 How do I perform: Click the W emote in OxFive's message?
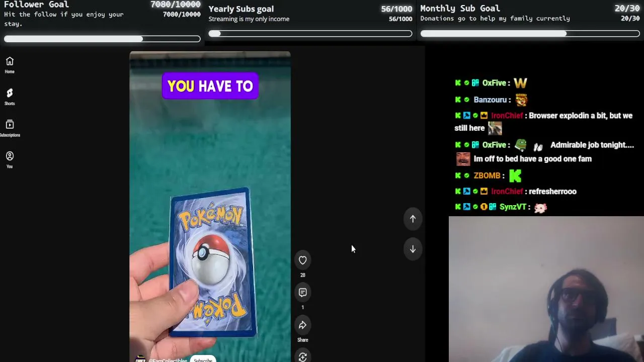tap(520, 83)
